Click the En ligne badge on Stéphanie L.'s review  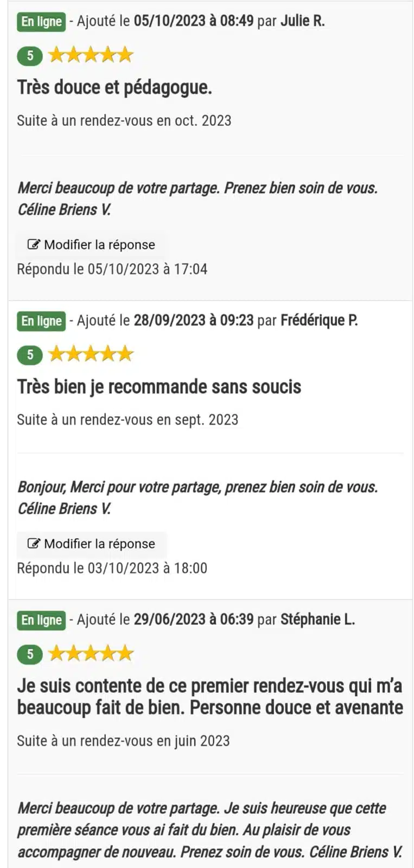41,620
